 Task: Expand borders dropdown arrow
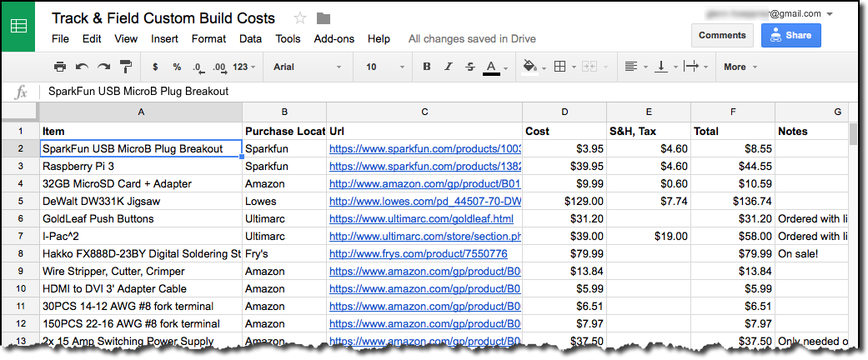click(574, 67)
